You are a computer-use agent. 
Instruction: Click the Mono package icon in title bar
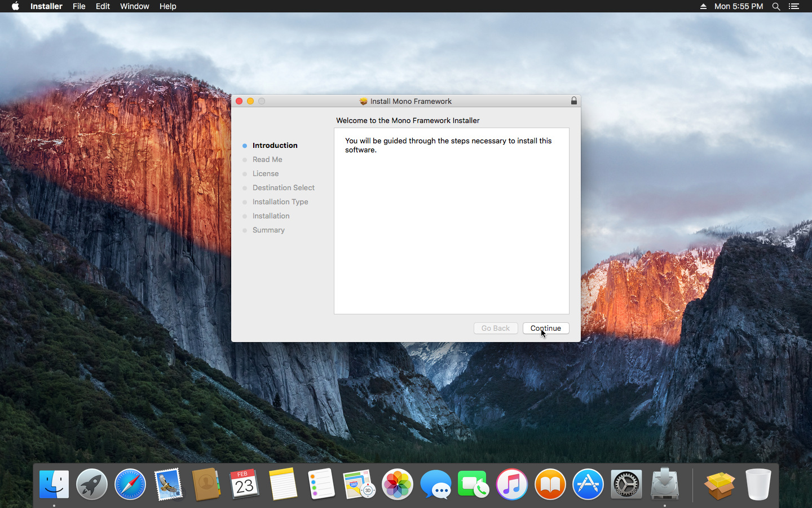364,102
